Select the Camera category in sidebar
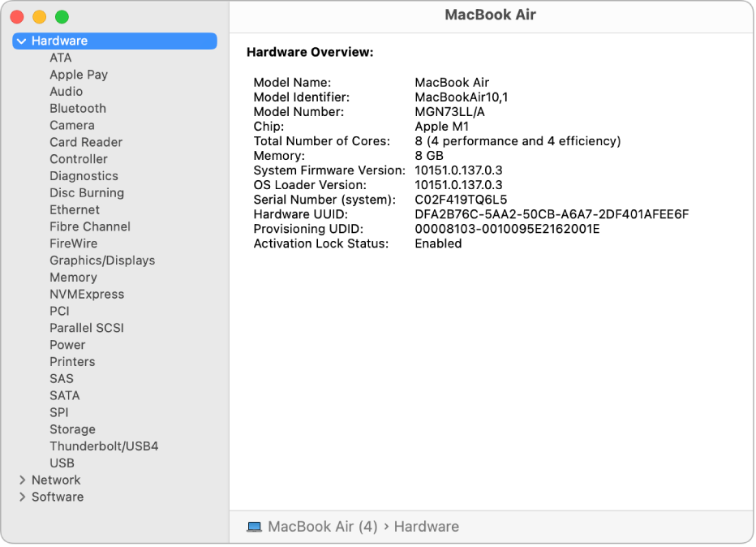Screen dimensions: 756x547 72,125
